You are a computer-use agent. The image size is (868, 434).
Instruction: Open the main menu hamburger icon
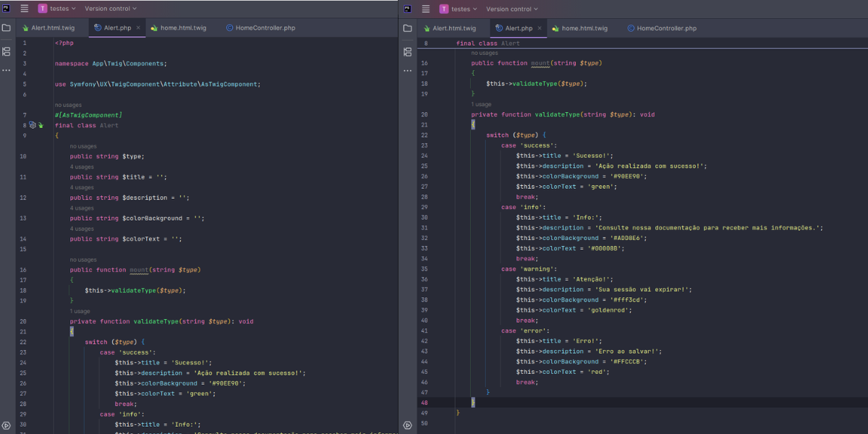24,9
